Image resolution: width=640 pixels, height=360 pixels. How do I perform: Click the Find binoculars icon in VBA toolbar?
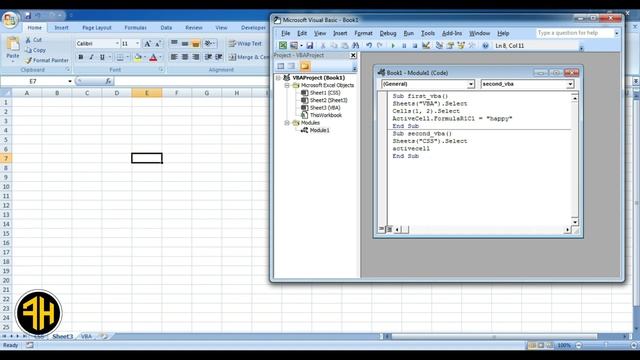(356, 45)
